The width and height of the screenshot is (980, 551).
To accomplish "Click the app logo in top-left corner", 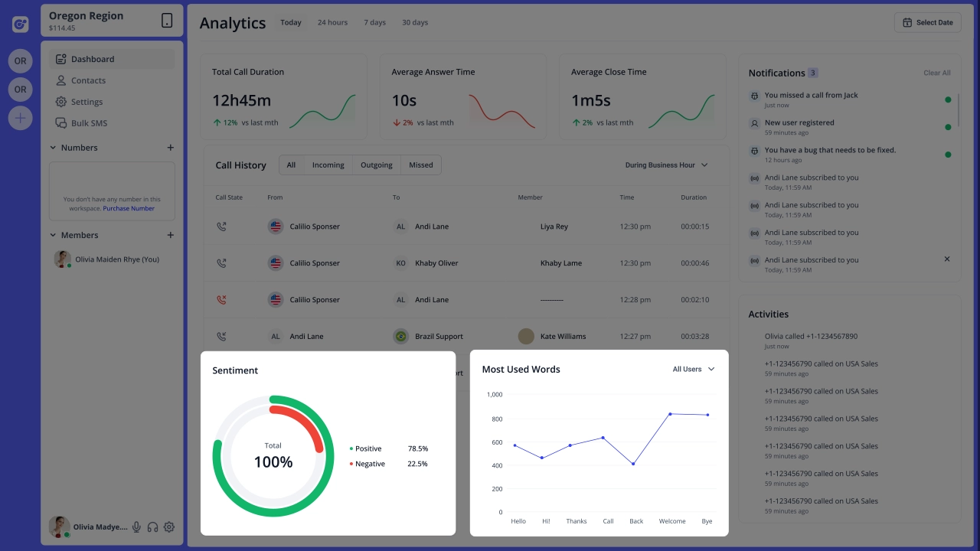I will click(x=20, y=24).
